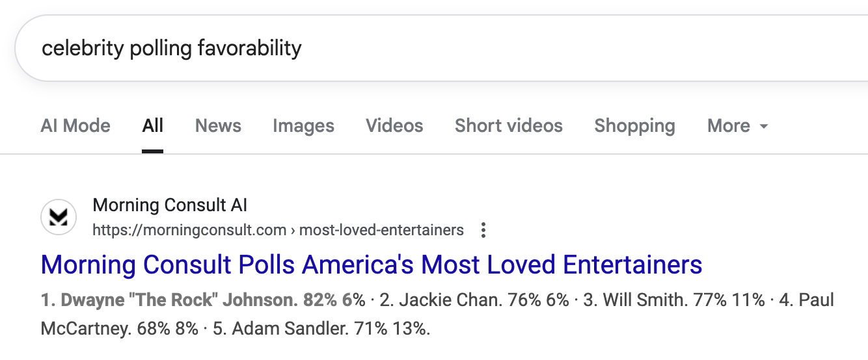Switch to the Short videos tab

pyautogui.click(x=509, y=125)
